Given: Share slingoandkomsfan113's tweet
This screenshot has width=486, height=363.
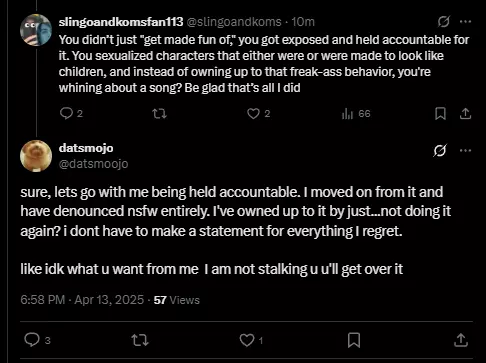Looking at the screenshot, I should click(x=465, y=114).
